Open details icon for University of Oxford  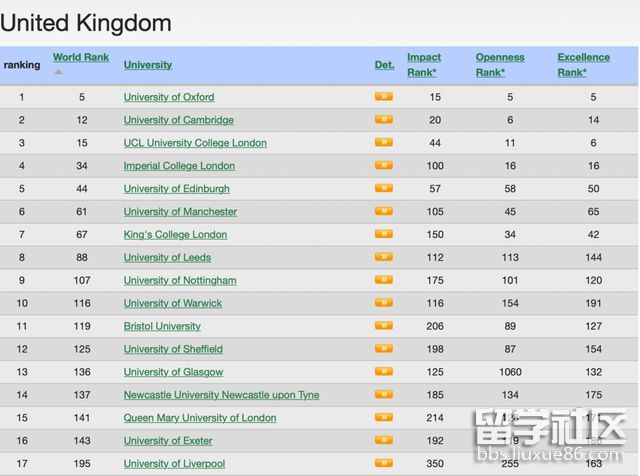(384, 96)
